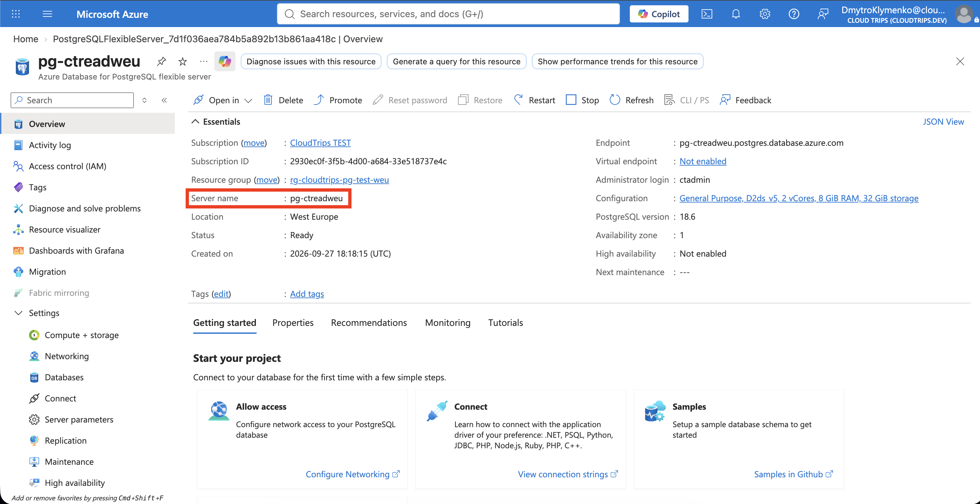Collapse the Settings menu group

coord(18,313)
